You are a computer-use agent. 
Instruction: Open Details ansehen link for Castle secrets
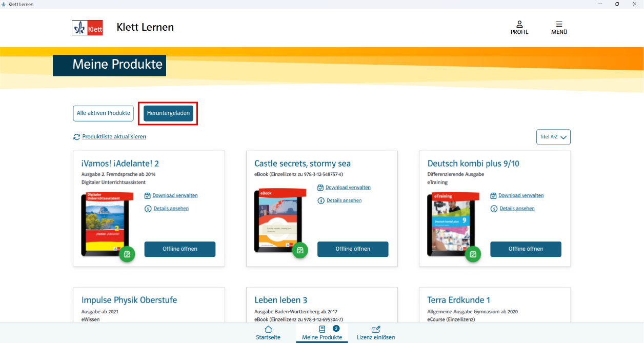click(x=344, y=200)
